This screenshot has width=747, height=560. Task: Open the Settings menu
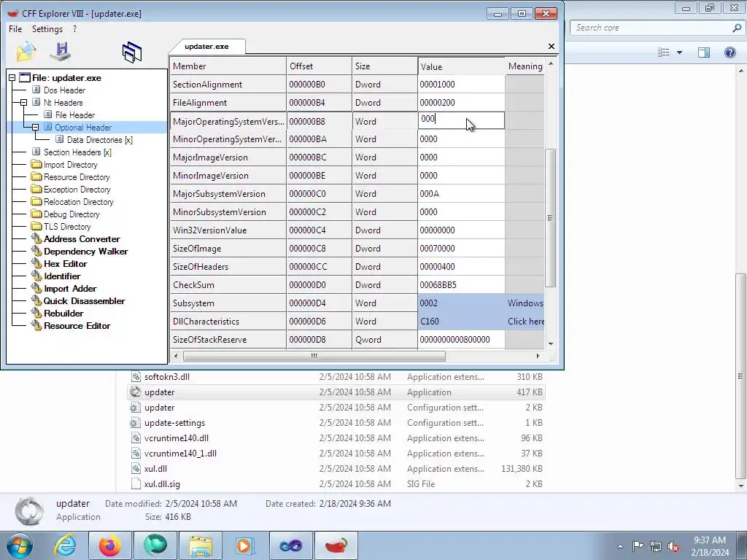[x=47, y=29]
